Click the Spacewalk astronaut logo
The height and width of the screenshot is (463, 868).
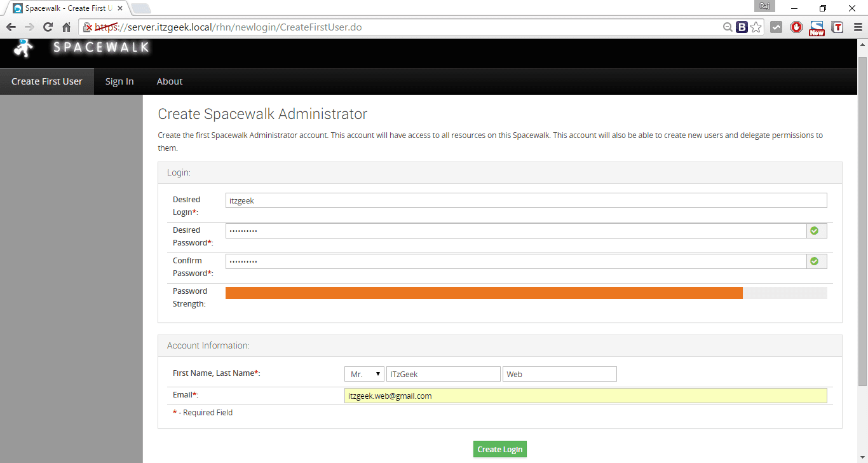coord(24,48)
